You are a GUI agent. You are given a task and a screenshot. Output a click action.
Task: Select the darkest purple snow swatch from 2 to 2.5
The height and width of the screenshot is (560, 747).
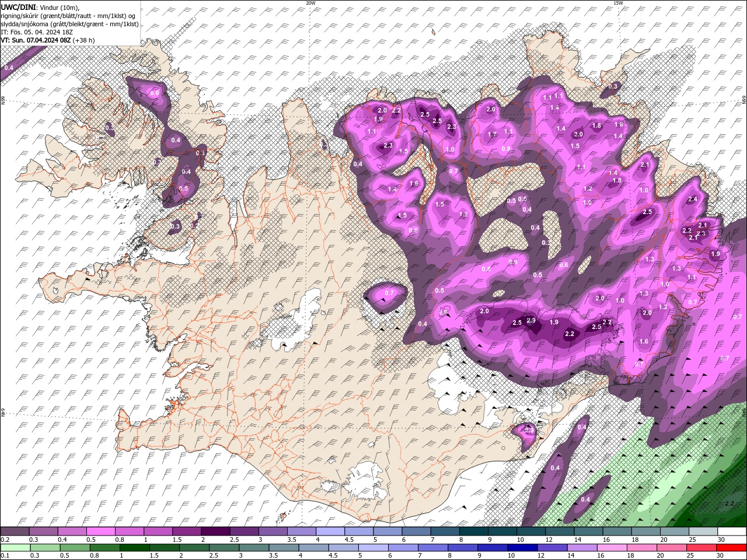[x=215, y=531]
